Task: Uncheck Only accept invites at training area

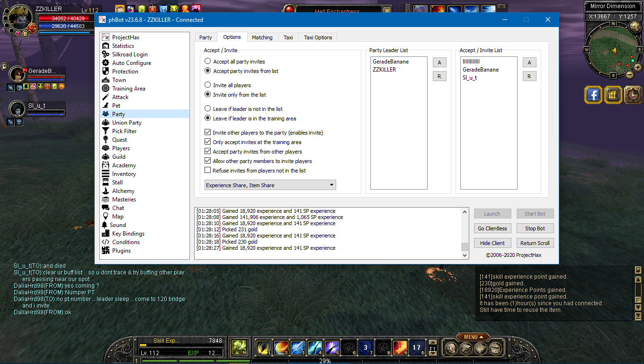Action: click(x=207, y=142)
